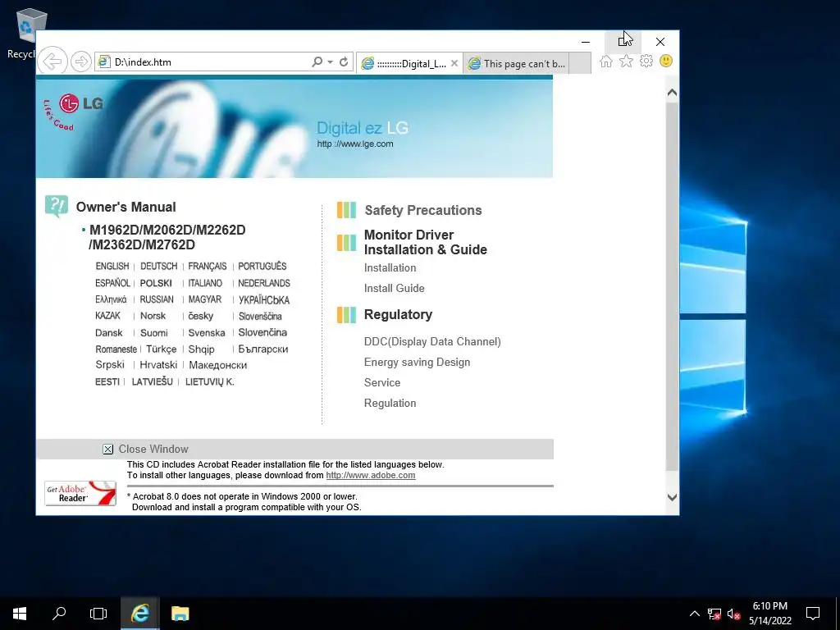Click the scrollbar up arrow

[673, 93]
